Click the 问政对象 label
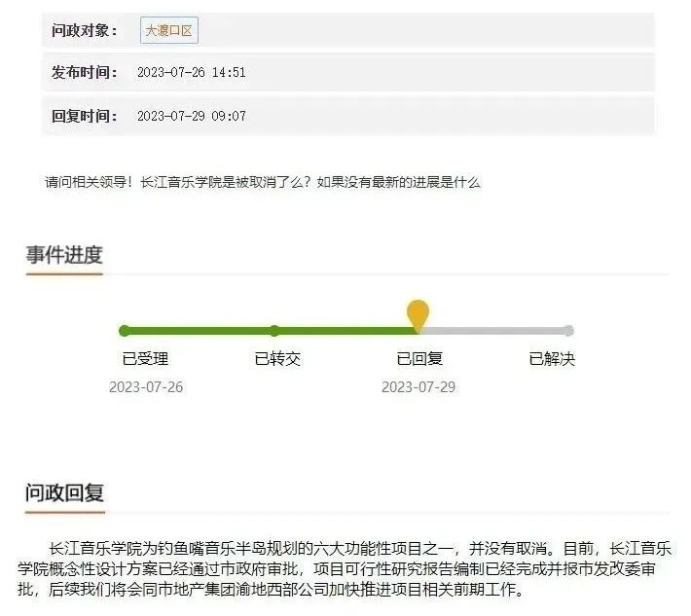 pos(85,30)
